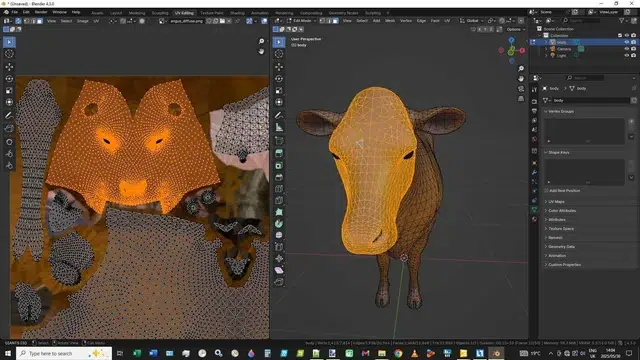
Task: Open the Image menu in UV editor
Action: click(x=82, y=21)
